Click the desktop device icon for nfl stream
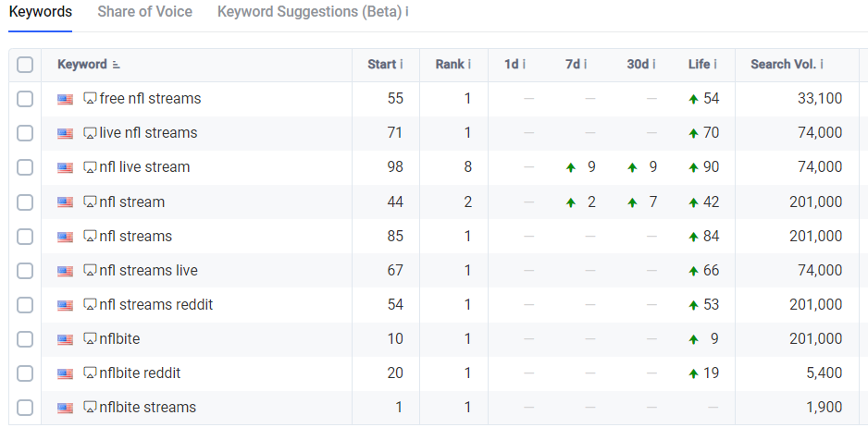 pos(90,202)
